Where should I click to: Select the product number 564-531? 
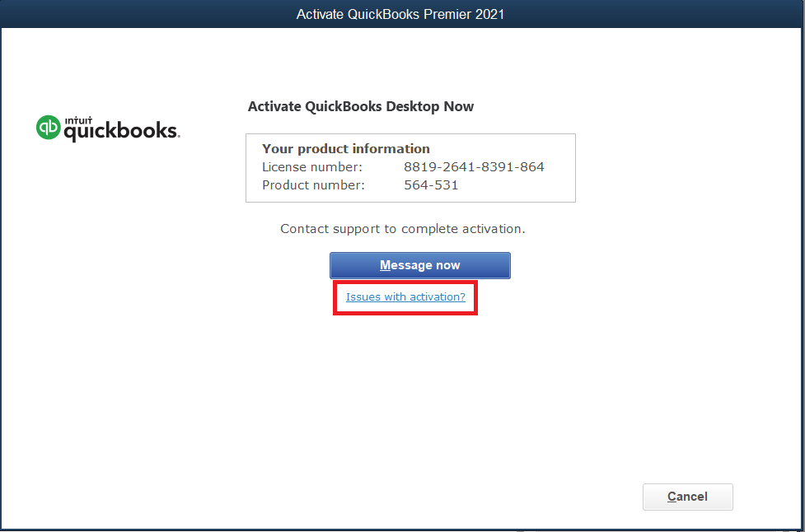point(431,185)
